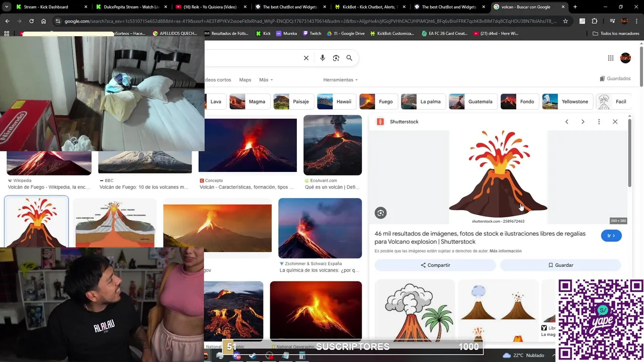
Task: Reload the current page
Action: (x=31, y=21)
